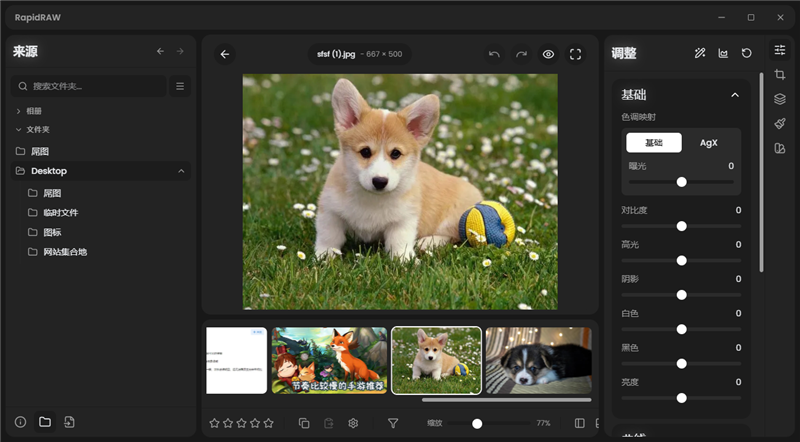Open the crop tool panel

(x=780, y=75)
